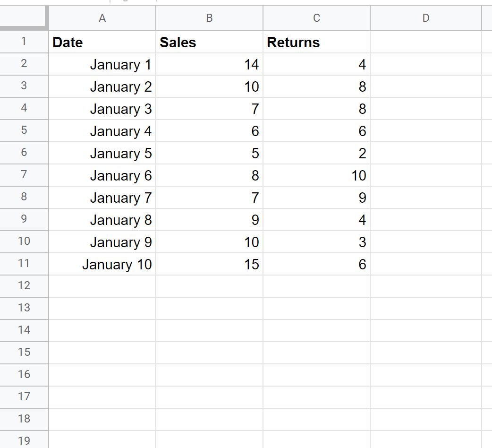Click the Sales header cell
The height and width of the screenshot is (448, 492).
(209, 42)
